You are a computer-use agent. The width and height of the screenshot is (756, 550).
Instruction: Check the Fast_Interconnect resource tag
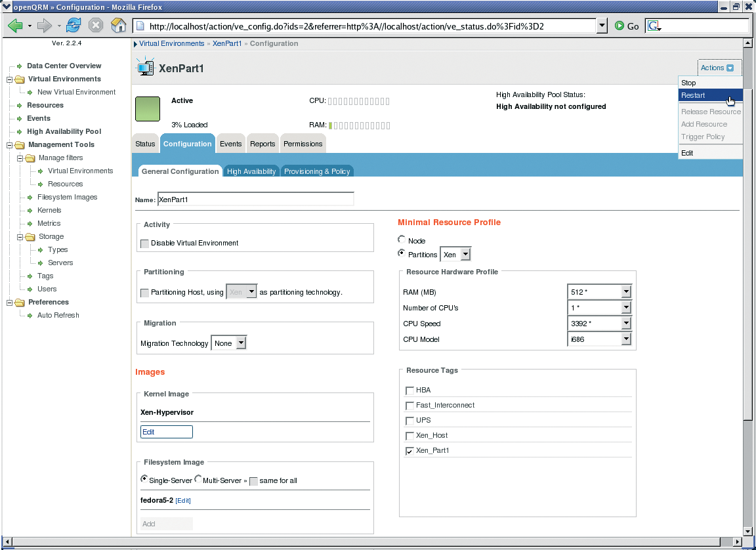click(409, 406)
